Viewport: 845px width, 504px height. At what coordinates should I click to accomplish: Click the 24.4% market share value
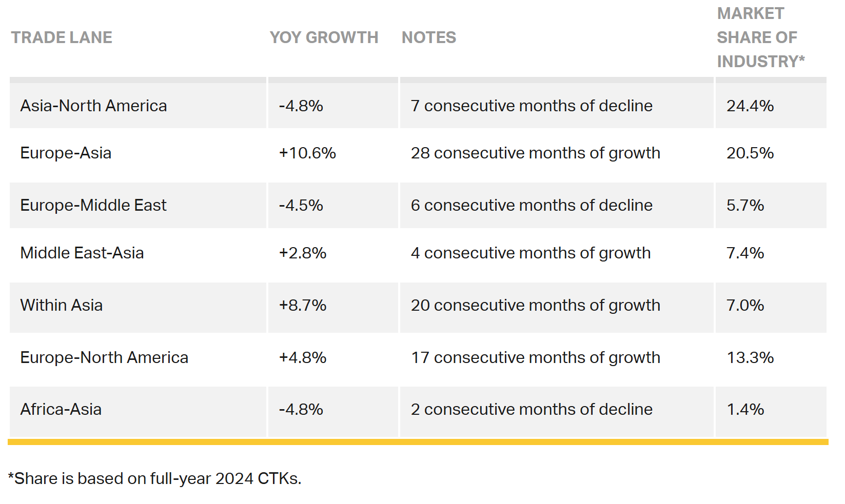pos(750,106)
